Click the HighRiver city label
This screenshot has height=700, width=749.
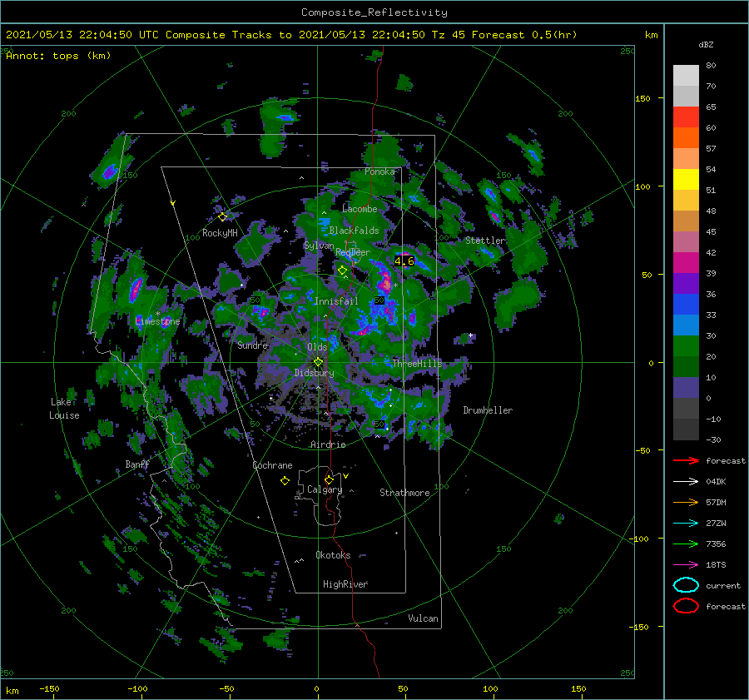point(345,584)
